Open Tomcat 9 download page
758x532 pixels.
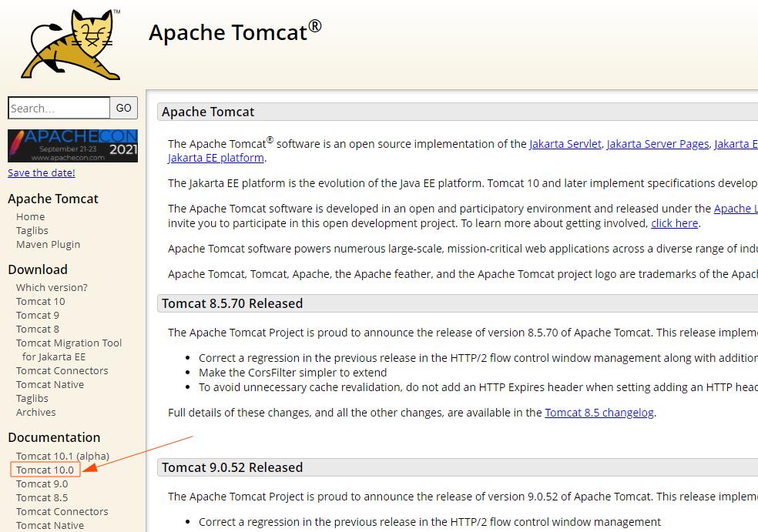coord(38,316)
